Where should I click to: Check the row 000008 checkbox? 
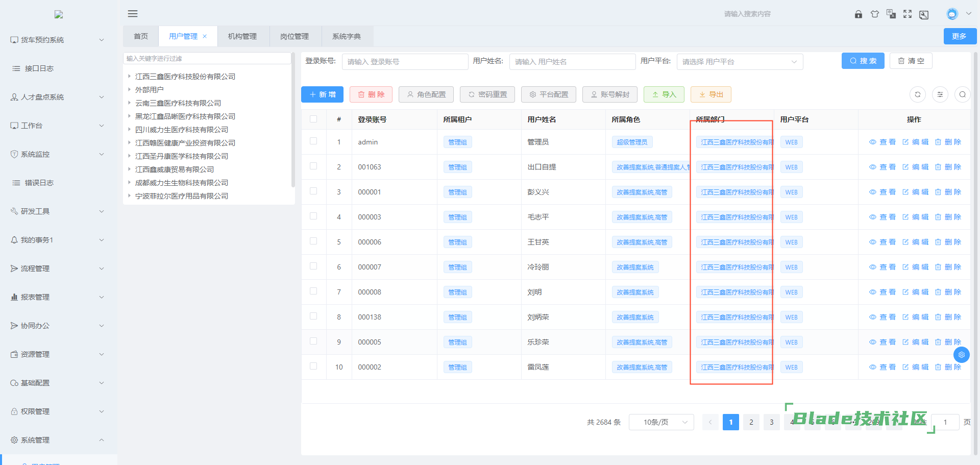pos(313,291)
